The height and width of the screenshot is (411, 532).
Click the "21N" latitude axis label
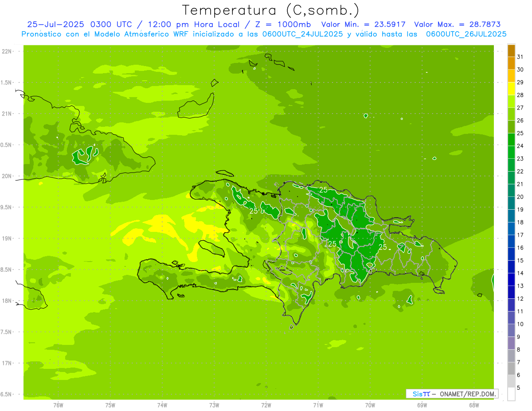(x=7, y=114)
